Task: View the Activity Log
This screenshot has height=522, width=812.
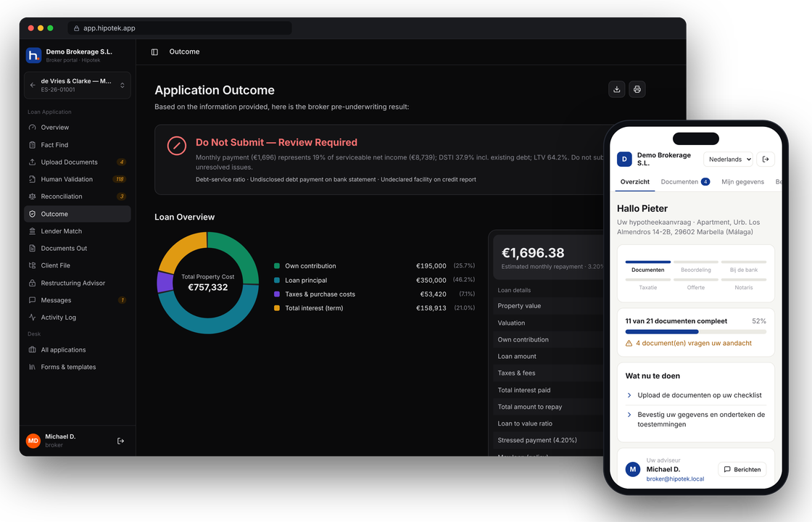Action: [77, 317]
